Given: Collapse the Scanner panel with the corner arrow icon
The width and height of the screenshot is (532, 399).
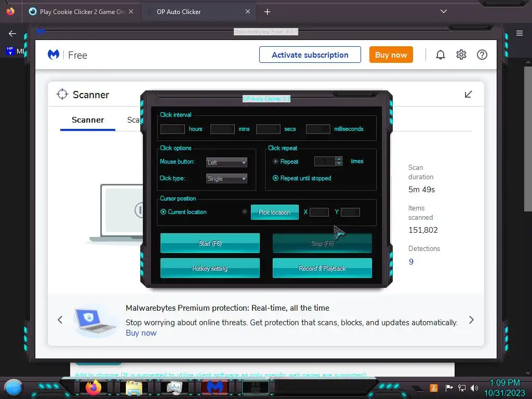Looking at the screenshot, I should pyautogui.click(x=468, y=94).
